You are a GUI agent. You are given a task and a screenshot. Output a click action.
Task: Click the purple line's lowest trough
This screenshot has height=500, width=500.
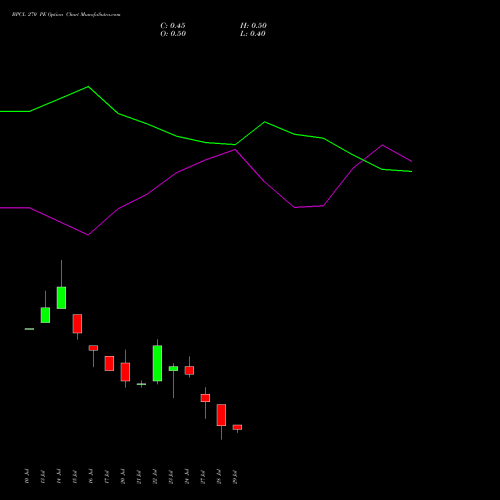click(88, 235)
